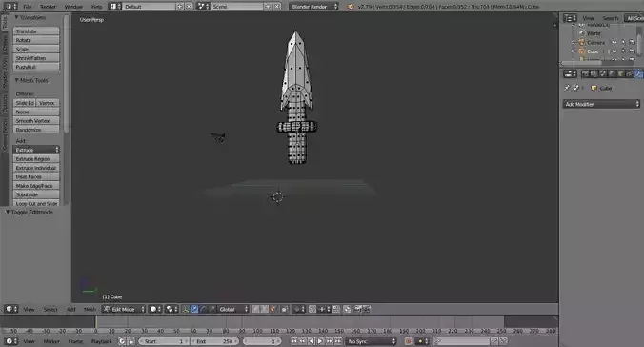Play animation in reverse
644x347 pixels.
(312, 341)
